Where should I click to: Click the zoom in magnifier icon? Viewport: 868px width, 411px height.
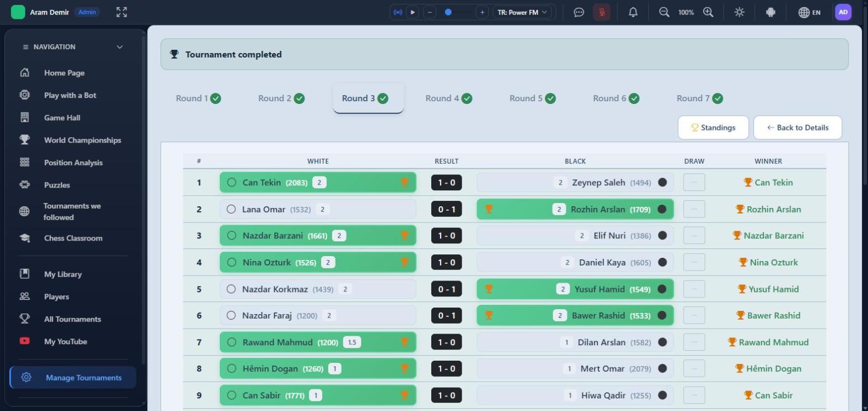point(708,12)
